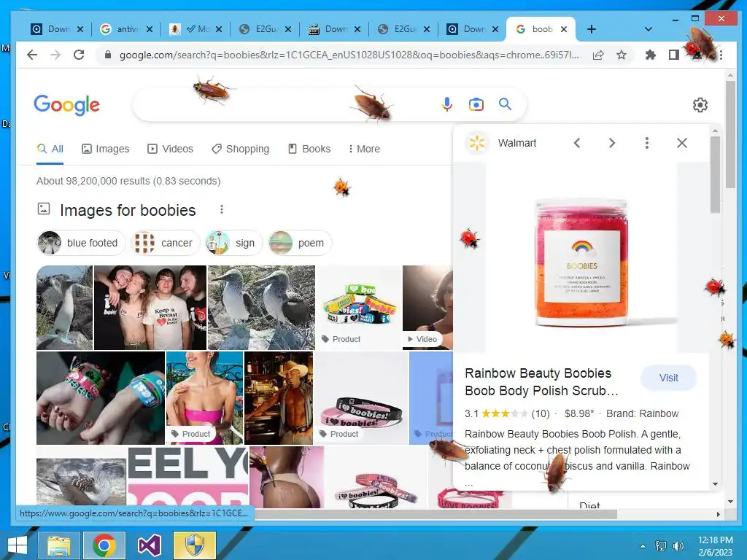747x560 pixels.
Task: Switch to the Videos tab
Action: pos(170,149)
